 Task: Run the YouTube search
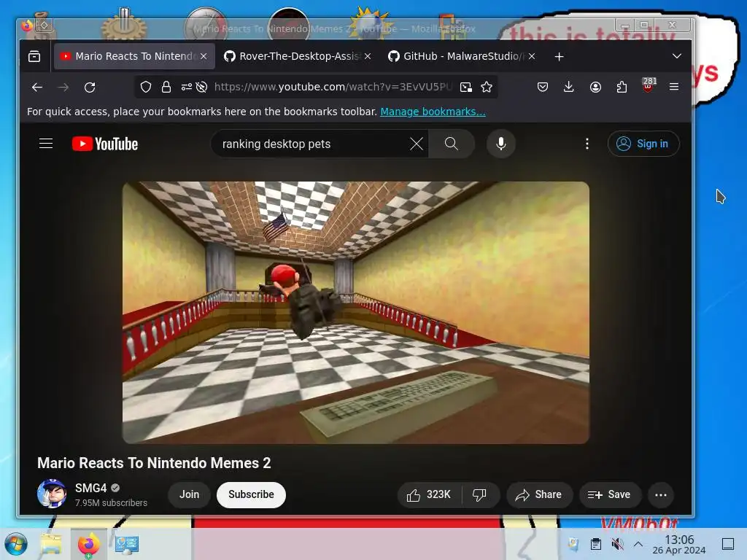(x=451, y=144)
